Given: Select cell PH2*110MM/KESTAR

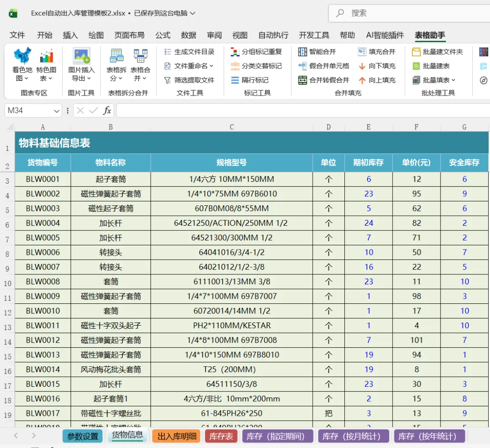Looking at the screenshot, I should pos(231,326).
